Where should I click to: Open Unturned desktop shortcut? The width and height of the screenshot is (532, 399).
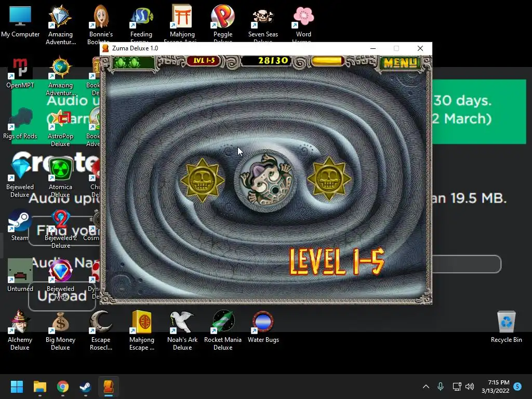tap(20, 275)
